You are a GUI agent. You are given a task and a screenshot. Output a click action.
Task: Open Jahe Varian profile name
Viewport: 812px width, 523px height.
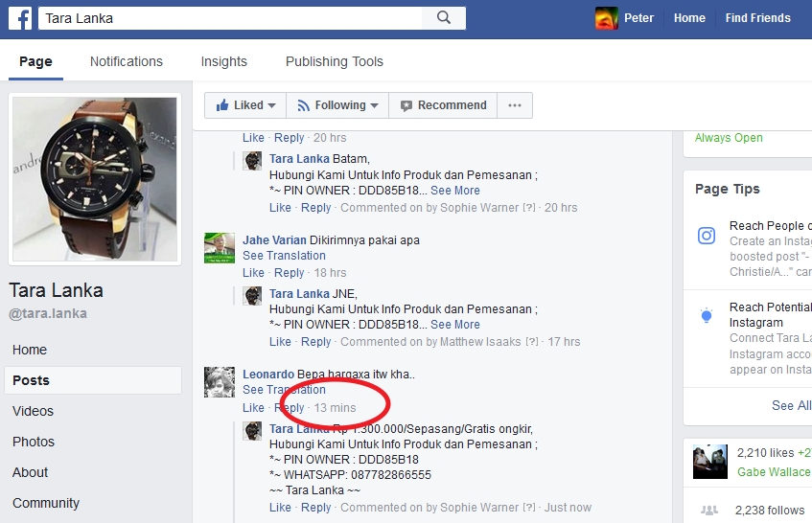point(274,240)
